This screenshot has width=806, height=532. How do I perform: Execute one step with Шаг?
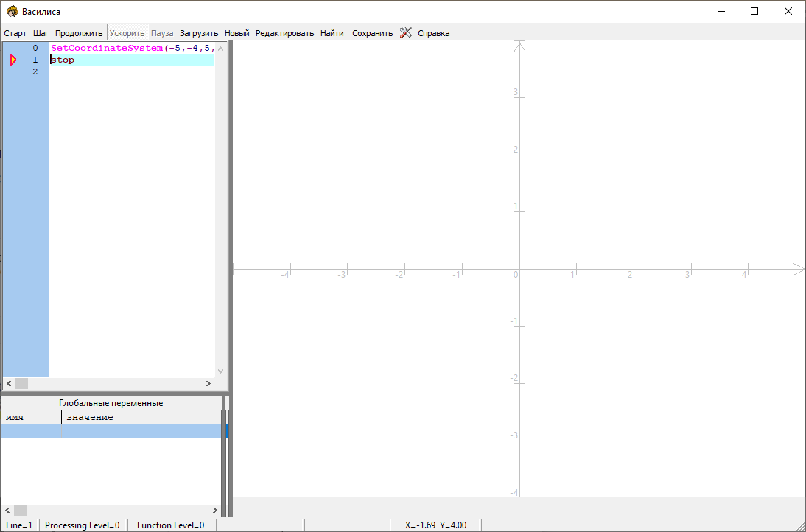(41, 33)
